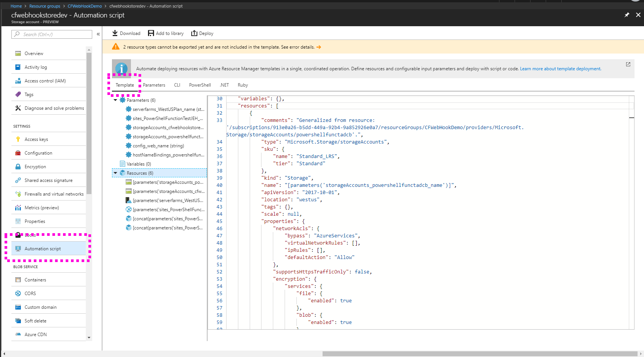Image resolution: width=644 pixels, height=357 pixels.
Task: Click the Configuration toolbox icon
Action: (18, 153)
